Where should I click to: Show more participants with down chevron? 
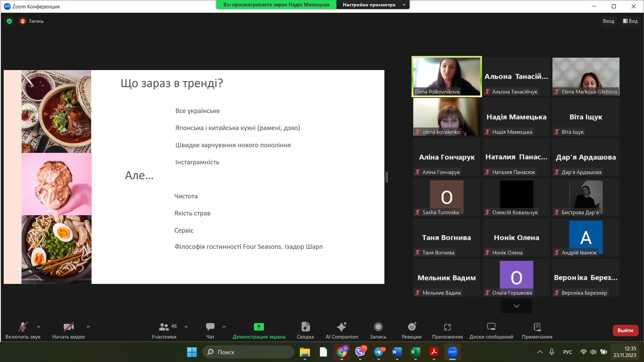pyautogui.click(x=516, y=306)
